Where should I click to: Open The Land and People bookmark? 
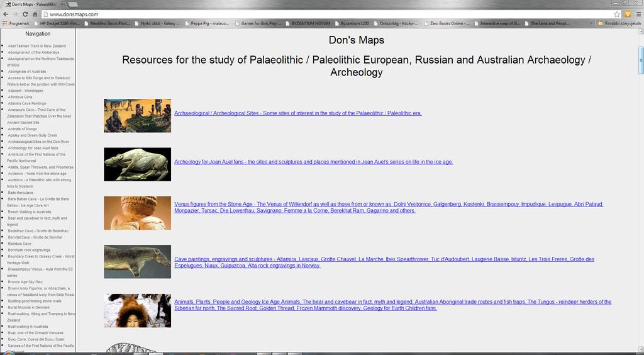tap(547, 23)
